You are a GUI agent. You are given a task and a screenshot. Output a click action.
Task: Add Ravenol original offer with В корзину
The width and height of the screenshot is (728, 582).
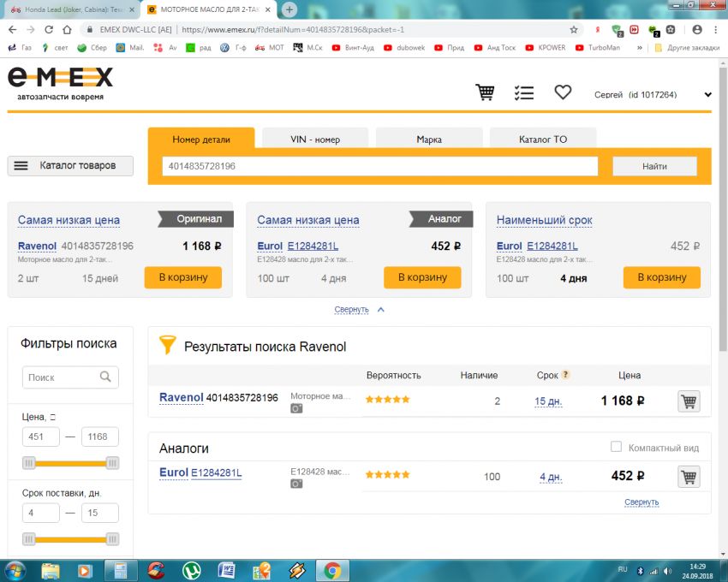183,277
